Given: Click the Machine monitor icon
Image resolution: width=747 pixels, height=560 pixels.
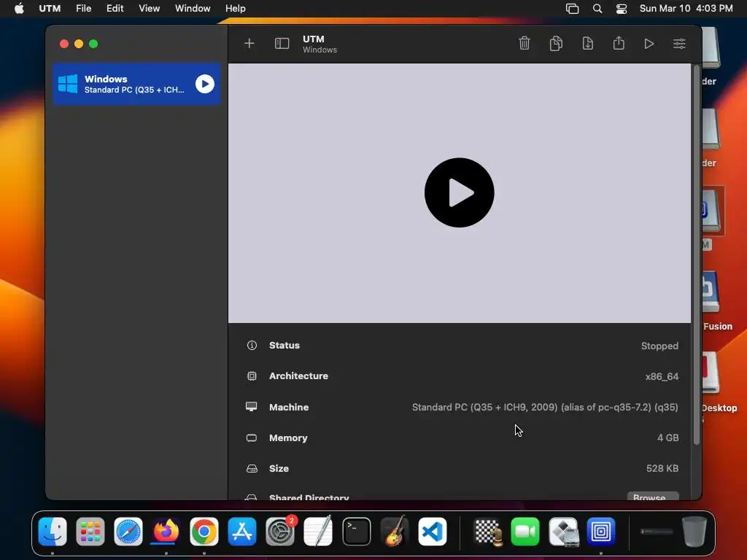Looking at the screenshot, I should (252, 407).
